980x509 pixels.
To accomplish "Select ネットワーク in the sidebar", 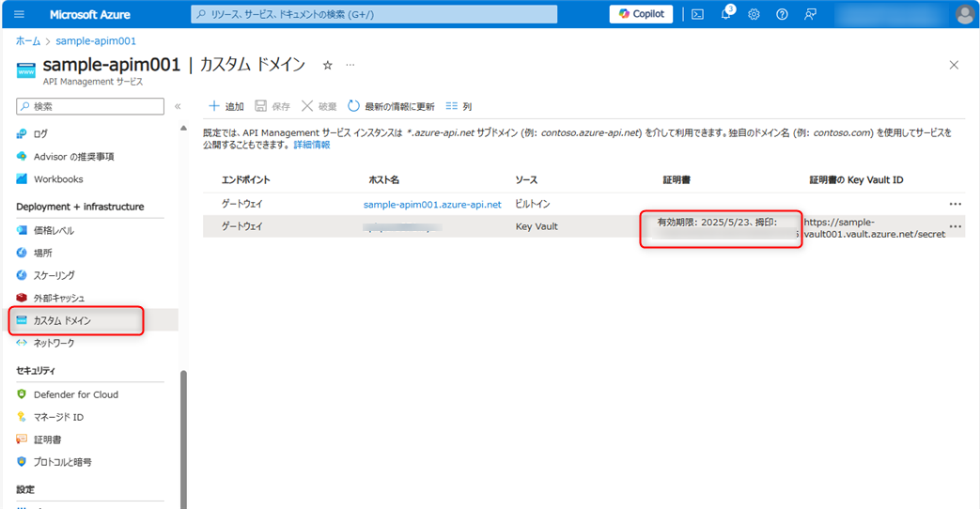I will [x=54, y=343].
